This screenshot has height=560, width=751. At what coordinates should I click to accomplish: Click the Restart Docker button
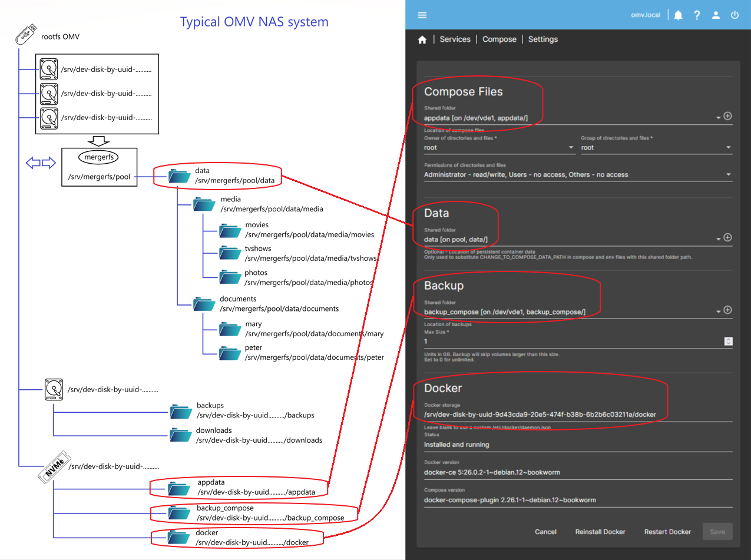coord(667,532)
